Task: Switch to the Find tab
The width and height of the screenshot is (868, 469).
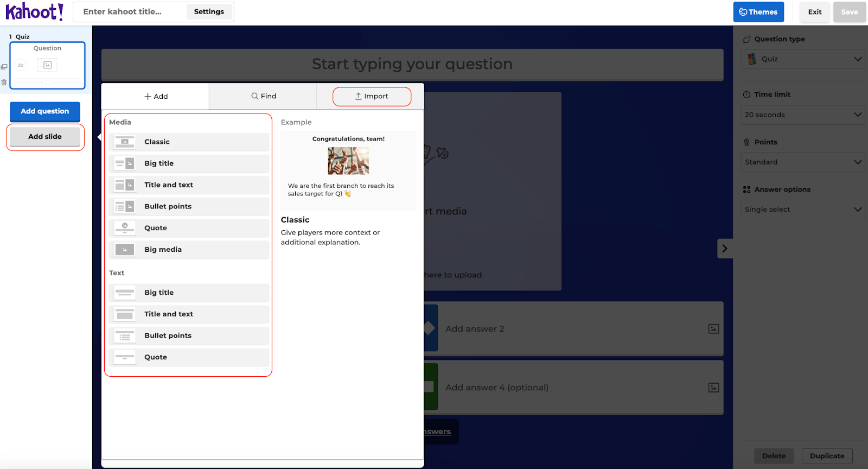Action: [x=263, y=96]
